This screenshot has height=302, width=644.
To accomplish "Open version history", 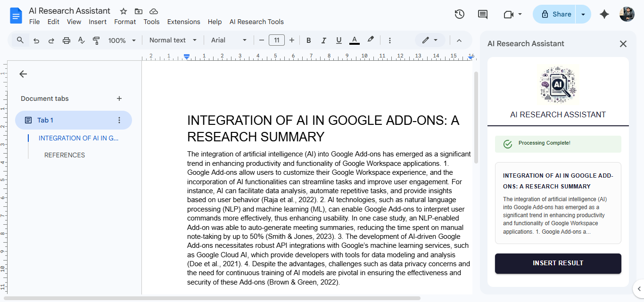I will [459, 14].
